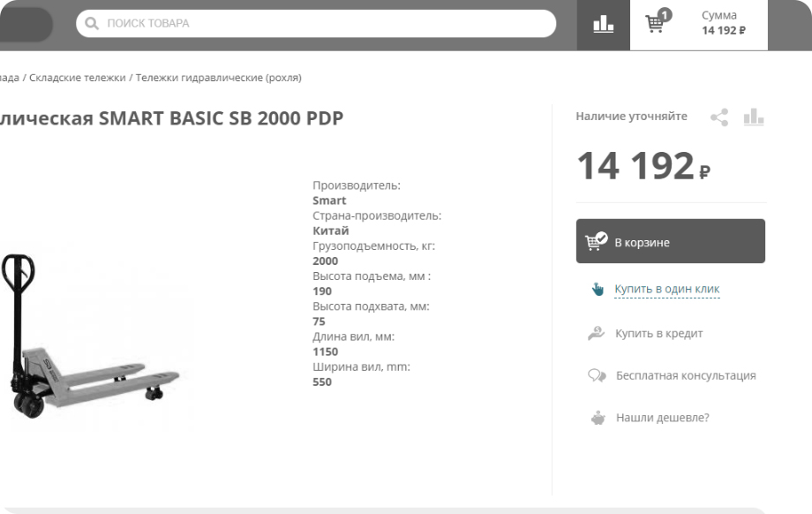
Task: Click 'Нашли дешевле?' link
Action: coord(662,418)
